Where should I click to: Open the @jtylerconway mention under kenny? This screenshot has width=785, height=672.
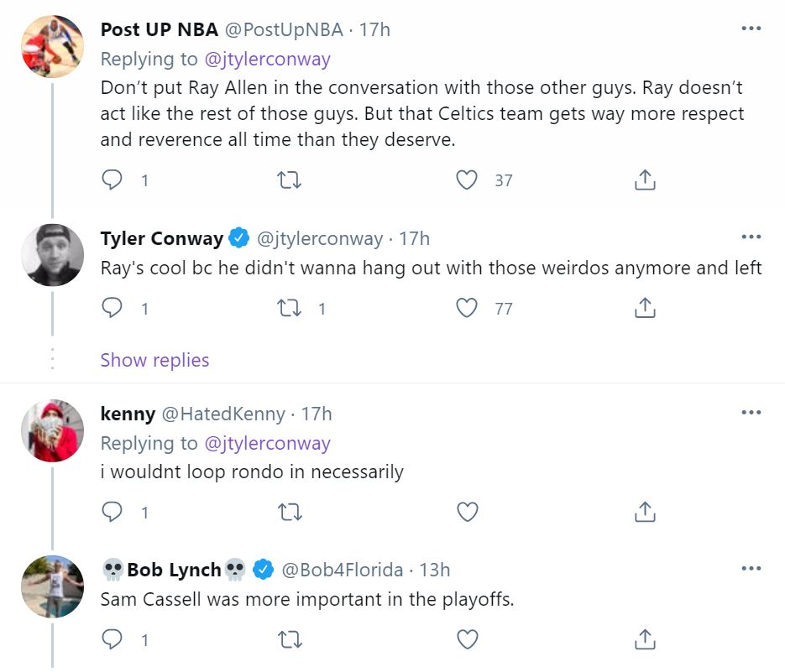point(267,443)
